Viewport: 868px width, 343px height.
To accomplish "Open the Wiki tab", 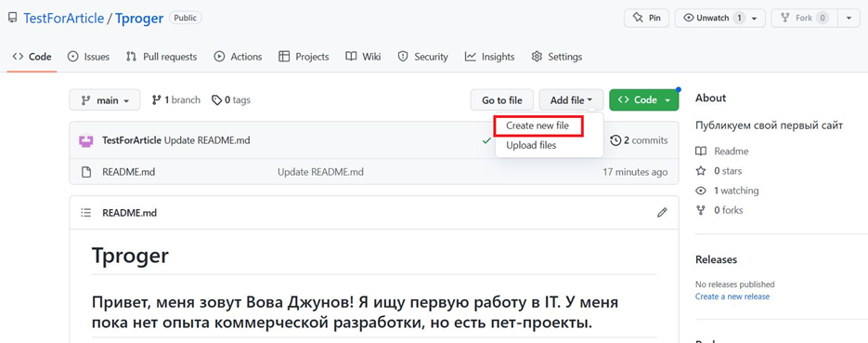I will point(363,57).
